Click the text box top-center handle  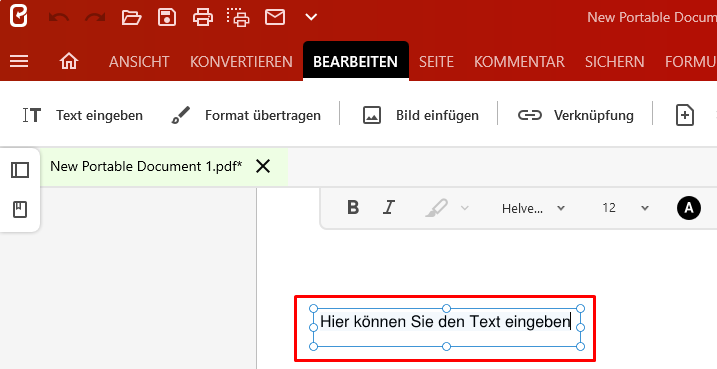point(447,308)
